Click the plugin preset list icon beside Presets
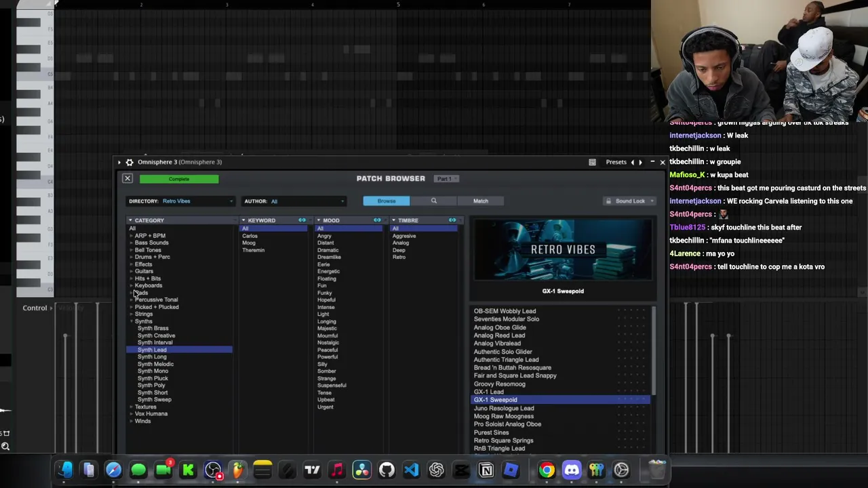The image size is (868, 488). click(592, 162)
